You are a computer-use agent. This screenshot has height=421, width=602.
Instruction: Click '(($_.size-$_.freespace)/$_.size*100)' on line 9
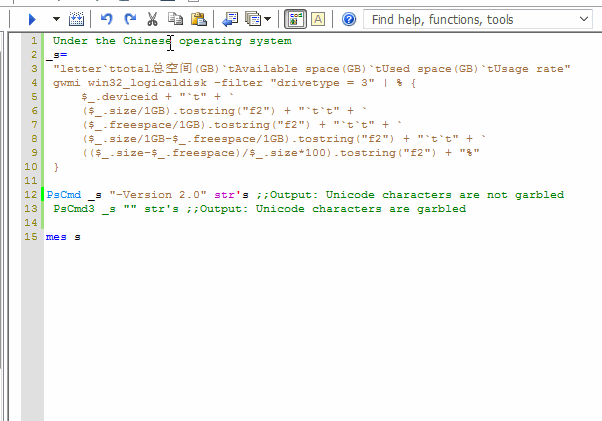pos(207,153)
